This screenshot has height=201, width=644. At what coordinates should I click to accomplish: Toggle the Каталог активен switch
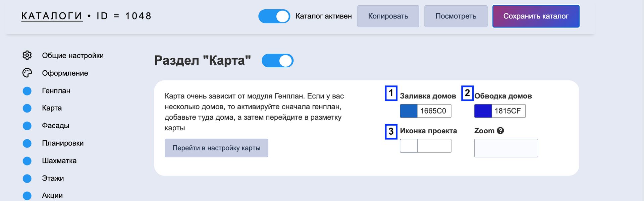(x=274, y=16)
